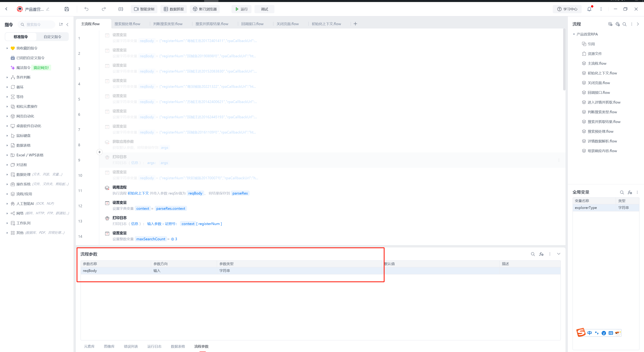Image resolution: width=644 pixels, height=352 pixels.
Task: Switch to 自定义指令 toggle
Action: pos(52,37)
